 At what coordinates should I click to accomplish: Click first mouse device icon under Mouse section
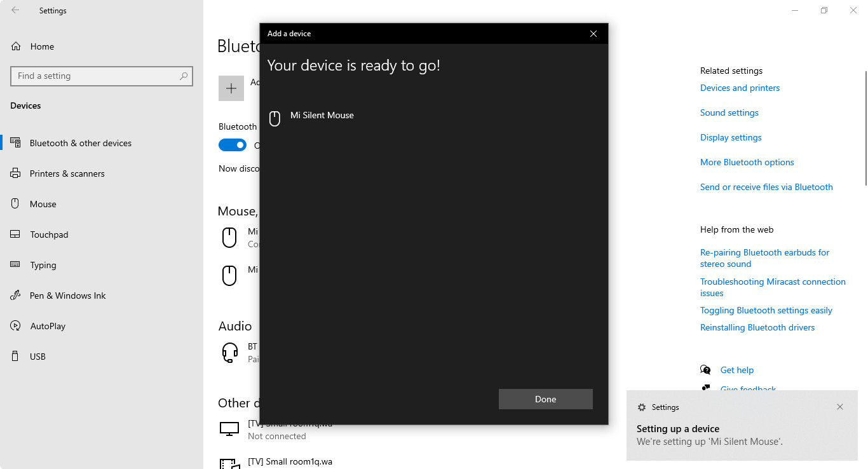[229, 238]
